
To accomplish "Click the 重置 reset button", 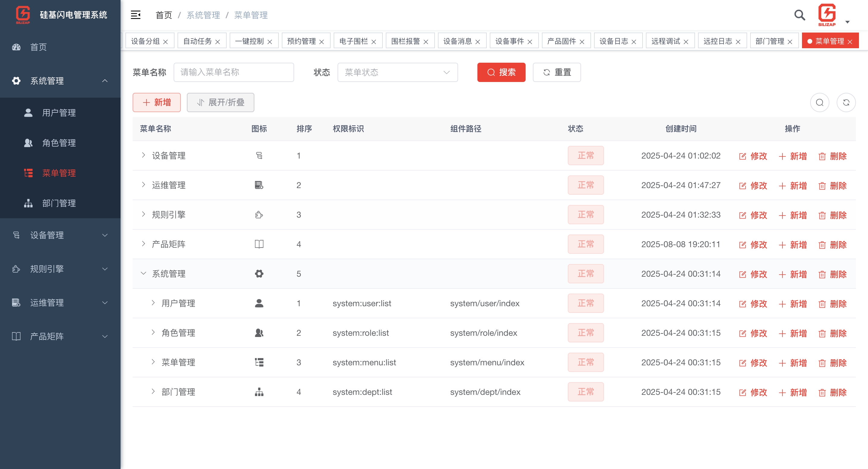I will 556,72.
